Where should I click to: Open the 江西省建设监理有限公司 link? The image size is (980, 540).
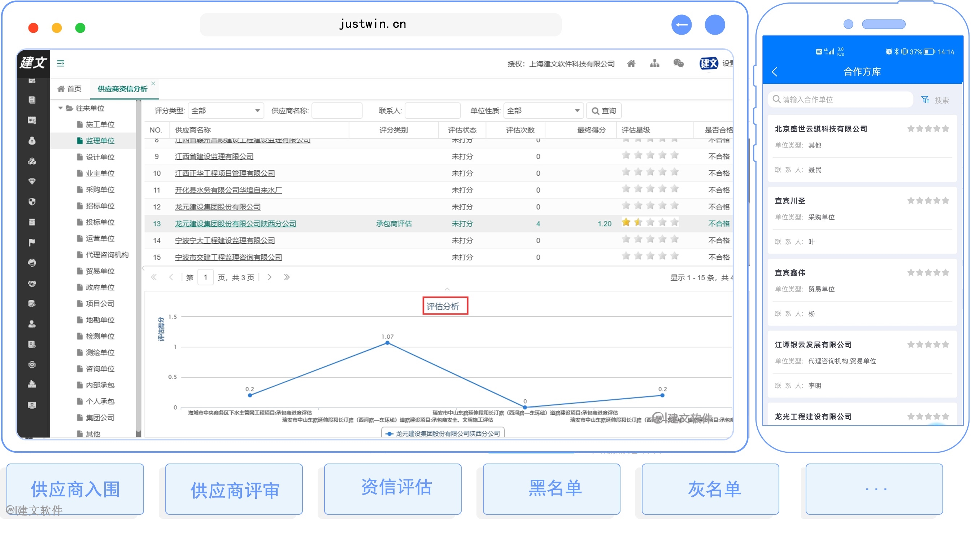coord(214,156)
